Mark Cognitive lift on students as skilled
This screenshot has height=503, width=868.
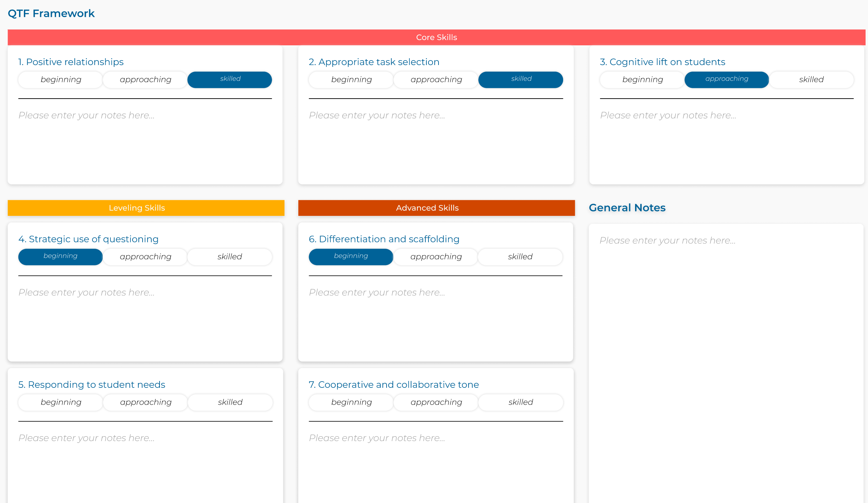pos(811,80)
